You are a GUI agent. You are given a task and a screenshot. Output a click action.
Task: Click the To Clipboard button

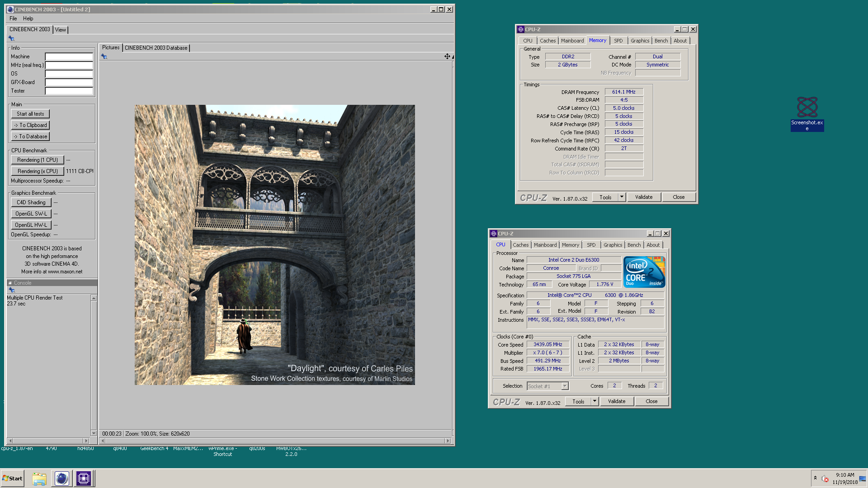(x=30, y=125)
